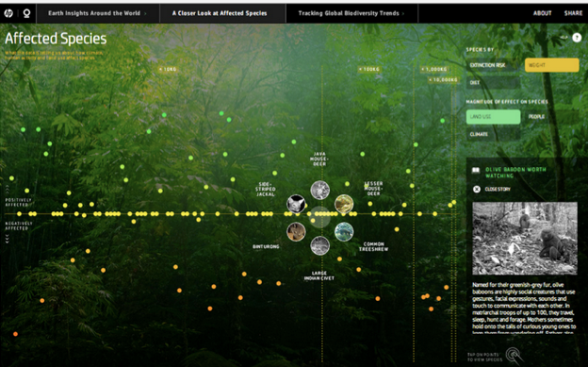This screenshot has height=367, width=588.
Task: Click the Share link
Action: (573, 13)
